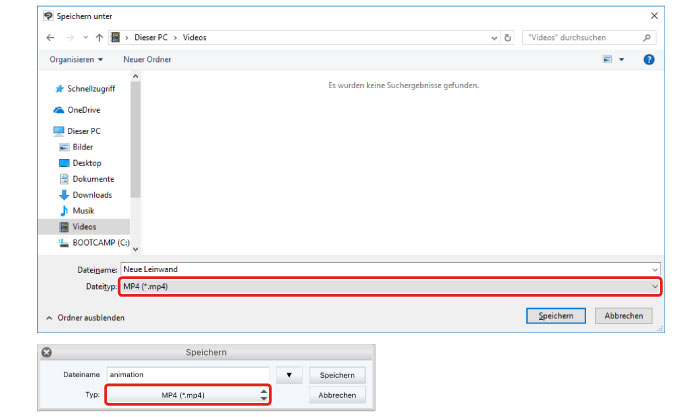Click the sidebar scroll-up arrow
The height and width of the screenshot is (417, 697).
[x=136, y=76]
